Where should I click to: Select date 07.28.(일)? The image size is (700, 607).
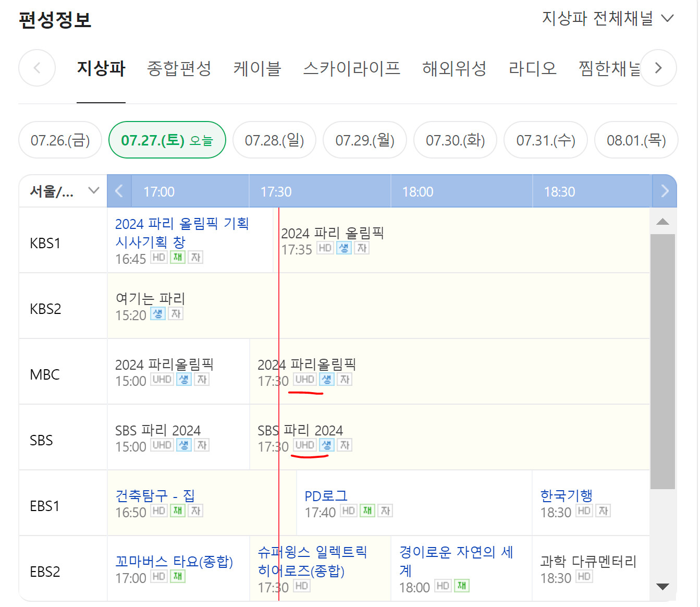click(x=275, y=140)
